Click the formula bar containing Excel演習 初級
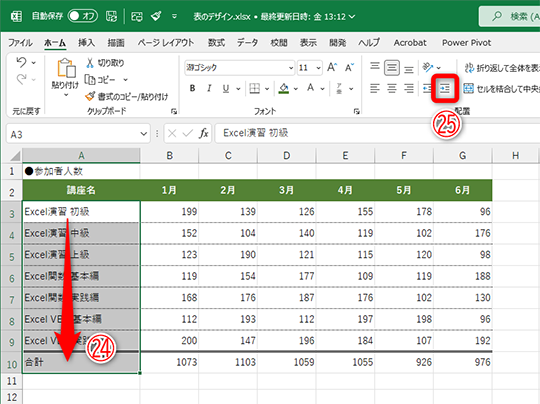Viewport: 540px width, 404px height. point(377,133)
